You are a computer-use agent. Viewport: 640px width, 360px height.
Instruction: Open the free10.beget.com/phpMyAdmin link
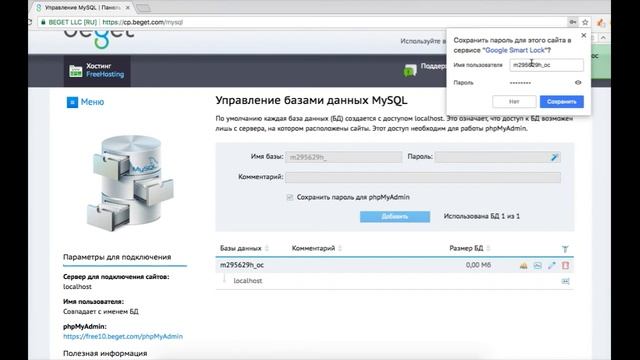pyautogui.click(x=123, y=336)
